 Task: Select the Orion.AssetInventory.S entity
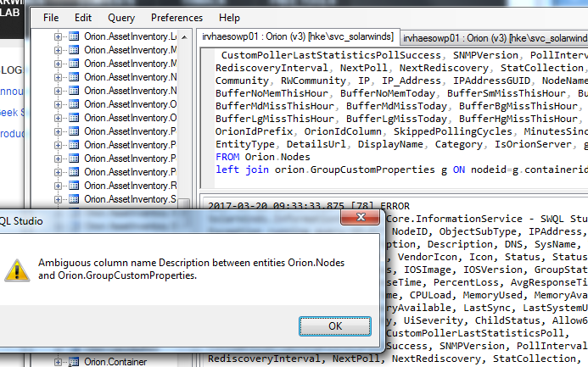130,199
